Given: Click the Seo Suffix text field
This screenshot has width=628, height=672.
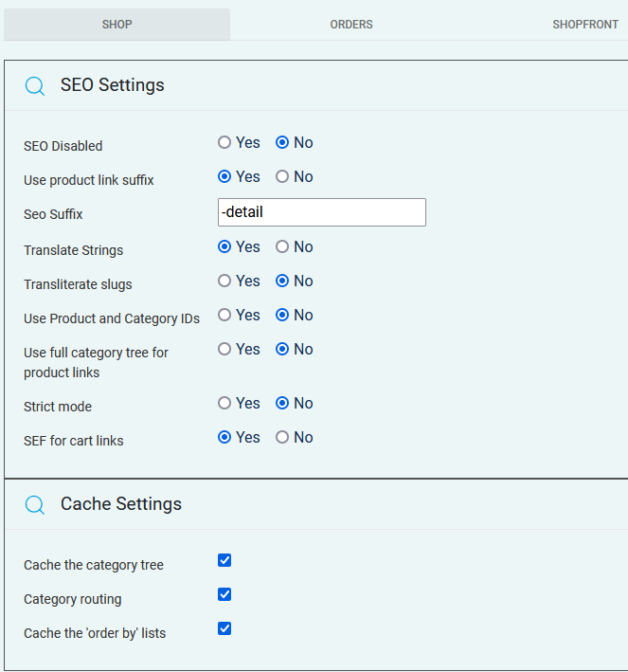Looking at the screenshot, I should click(321, 212).
